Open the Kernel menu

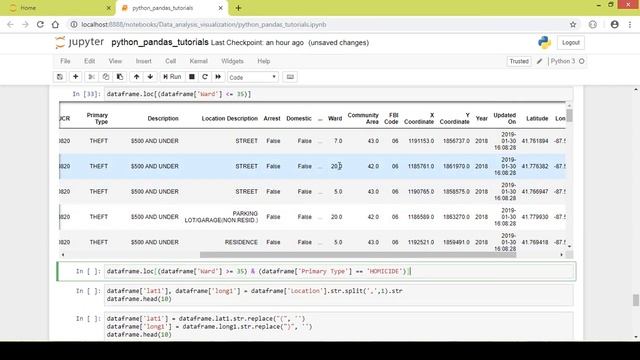[198, 61]
